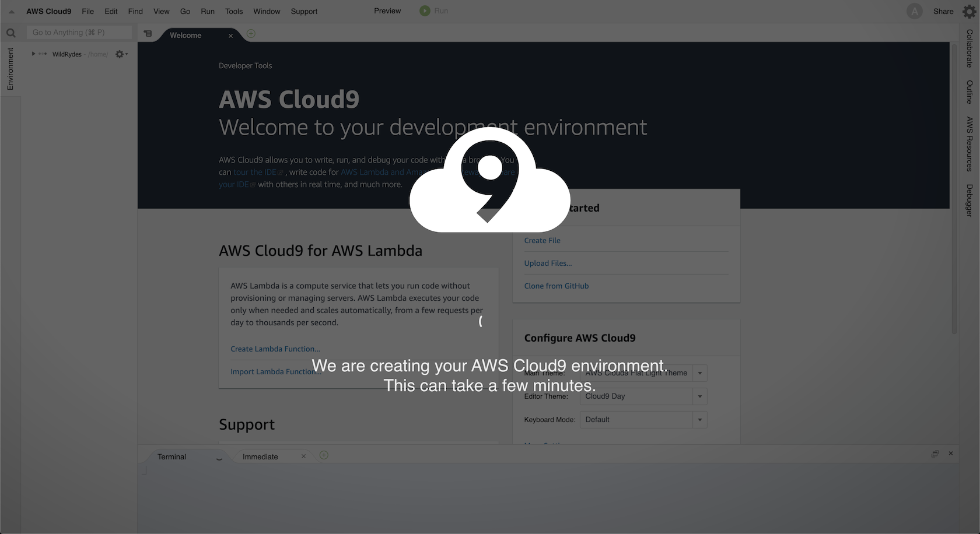Click the Create File link

(x=542, y=240)
